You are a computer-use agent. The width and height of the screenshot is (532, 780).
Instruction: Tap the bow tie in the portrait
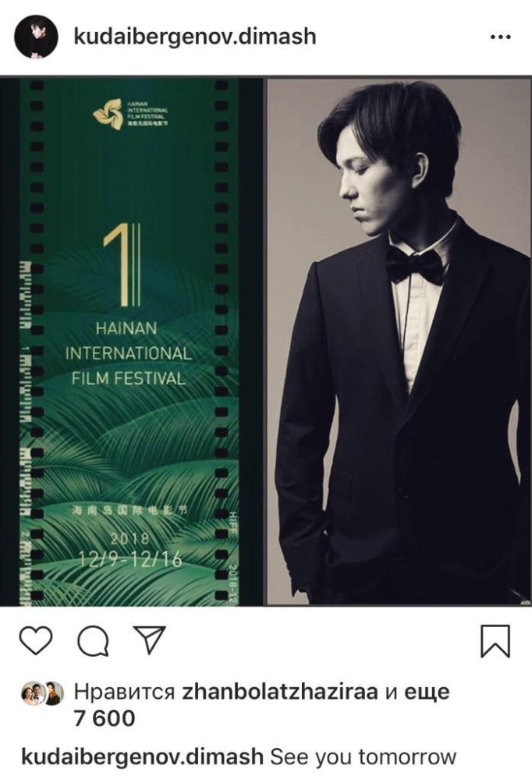[415, 264]
